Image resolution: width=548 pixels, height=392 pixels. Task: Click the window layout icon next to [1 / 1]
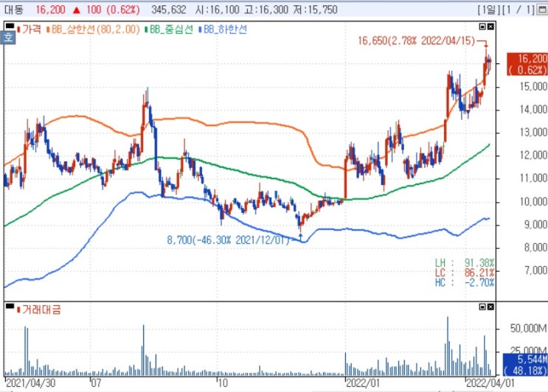pos(543,10)
